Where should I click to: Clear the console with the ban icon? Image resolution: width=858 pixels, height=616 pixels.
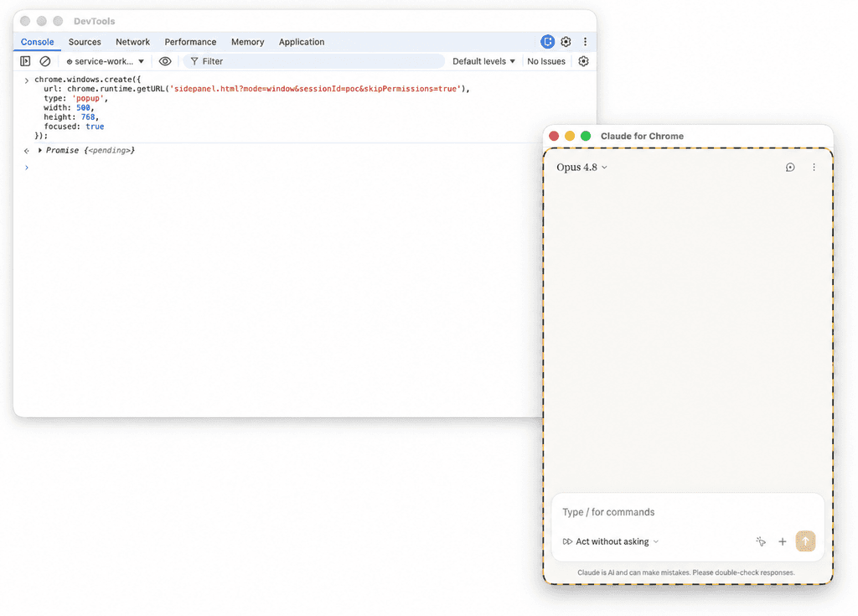45,61
